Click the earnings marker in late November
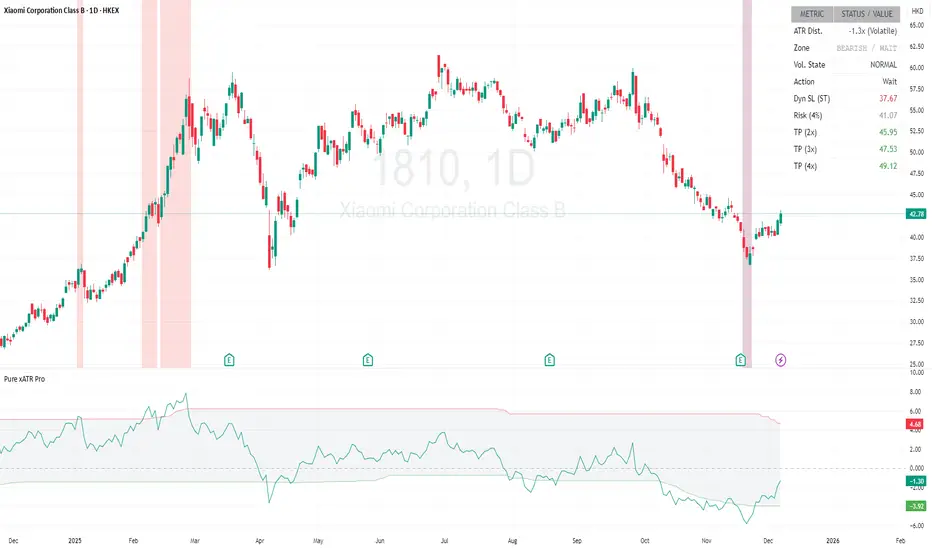The image size is (932, 550). point(741,359)
